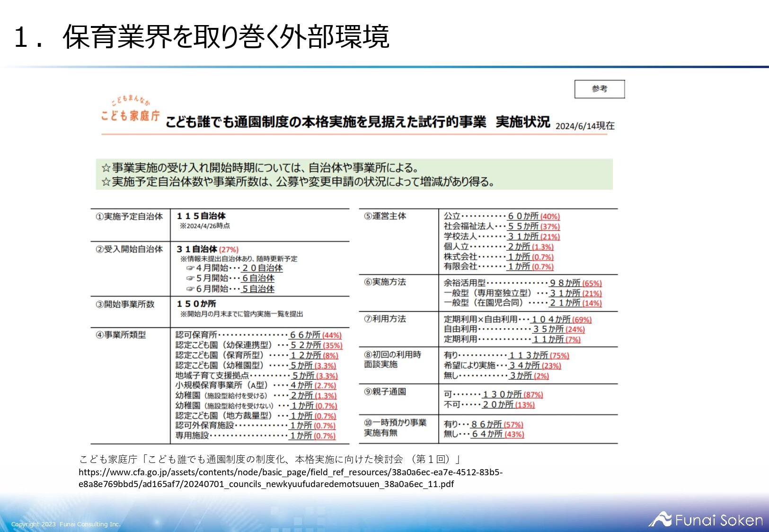The width and height of the screenshot is (769, 532).
Task: Click 地域子育て支援拠点 5か所 entry
Action: (256, 375)
